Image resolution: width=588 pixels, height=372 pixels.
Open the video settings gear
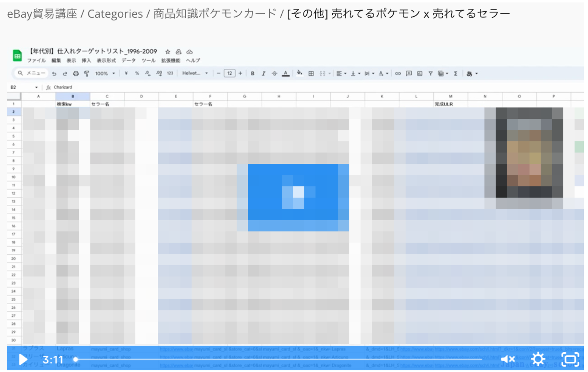point(538,359)
